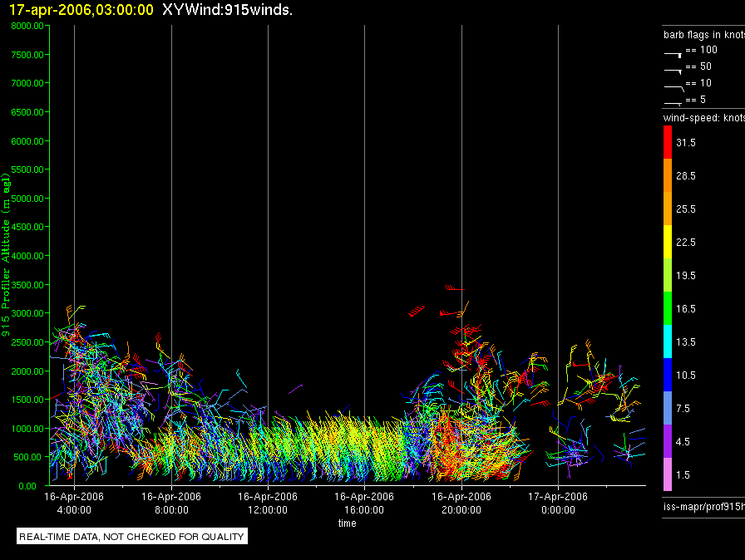This screenshot has width=745, height=560.
Task: Click the 17-Apr-2006 0:00:00 time tick label
Action: 558,503
